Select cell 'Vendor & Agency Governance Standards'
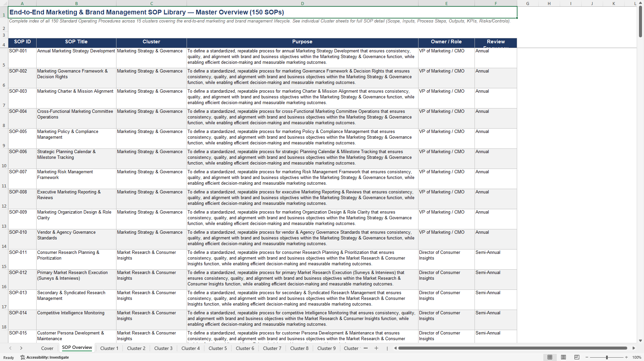The image size is (644, 361). tap(76, 239)
